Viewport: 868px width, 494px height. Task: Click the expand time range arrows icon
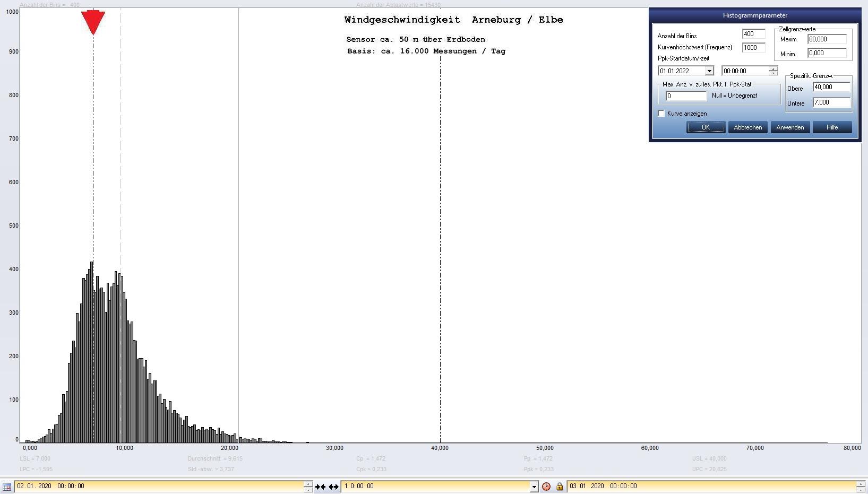click(333, 486)
